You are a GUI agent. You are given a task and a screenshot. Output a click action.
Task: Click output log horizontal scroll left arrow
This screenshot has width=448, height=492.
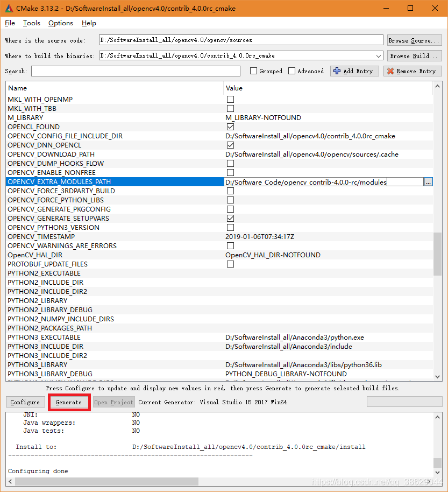(x=10, y=481)
